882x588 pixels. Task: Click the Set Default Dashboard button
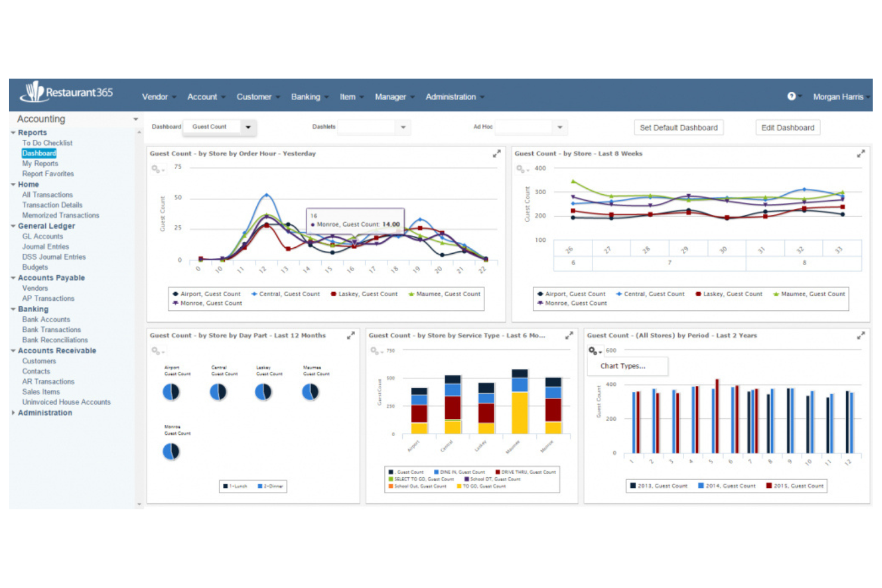click(x=678, y=127)
